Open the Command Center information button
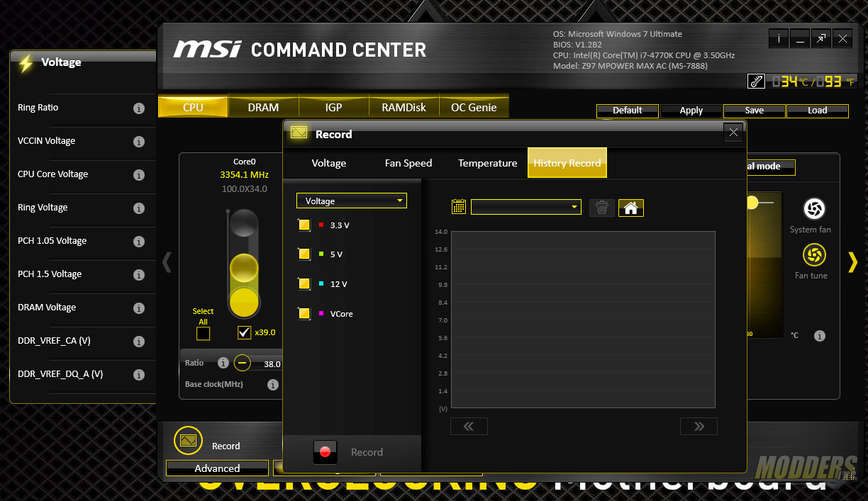 [x=779, y=39]
